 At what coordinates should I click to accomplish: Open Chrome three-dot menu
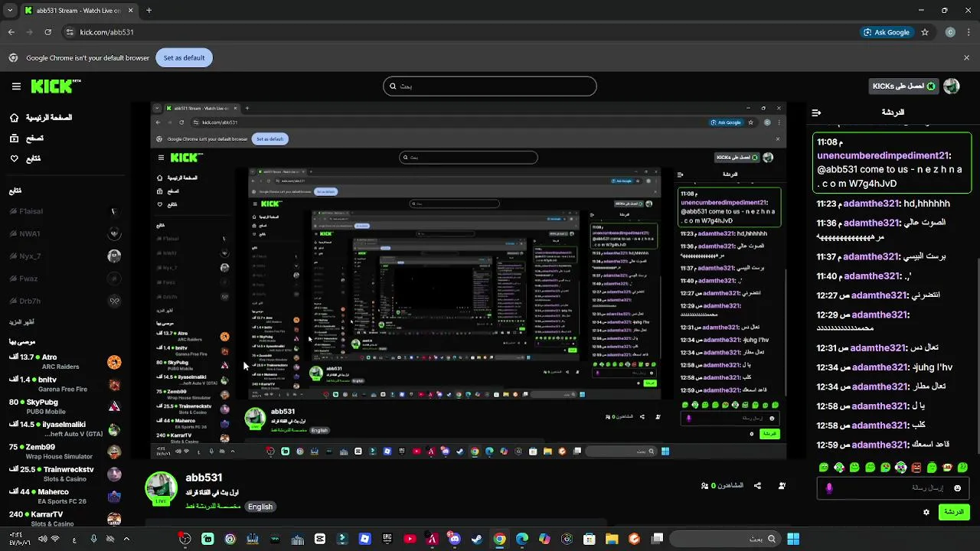[x=967, y=32]
